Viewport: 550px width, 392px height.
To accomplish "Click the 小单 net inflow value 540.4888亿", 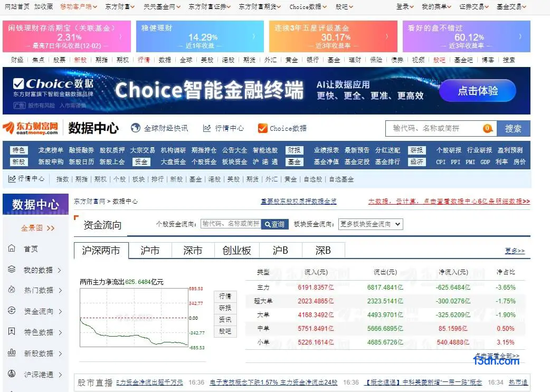I will pyautogui.click(x=453, y=342).
